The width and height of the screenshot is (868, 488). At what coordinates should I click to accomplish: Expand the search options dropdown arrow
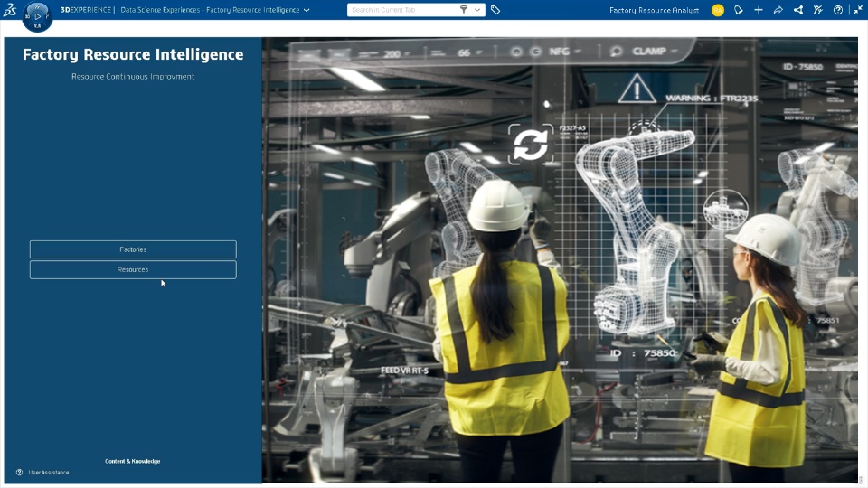point(477,10)
